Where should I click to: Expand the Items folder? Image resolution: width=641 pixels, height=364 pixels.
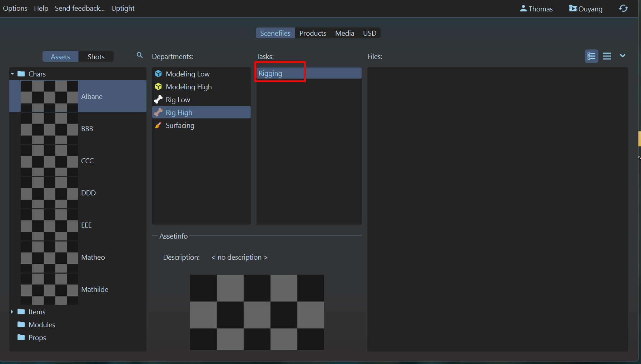(x=13, y=312)
